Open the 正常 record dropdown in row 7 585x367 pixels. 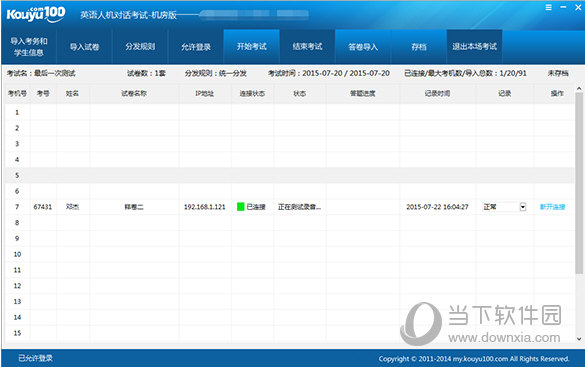pos(523,207)
